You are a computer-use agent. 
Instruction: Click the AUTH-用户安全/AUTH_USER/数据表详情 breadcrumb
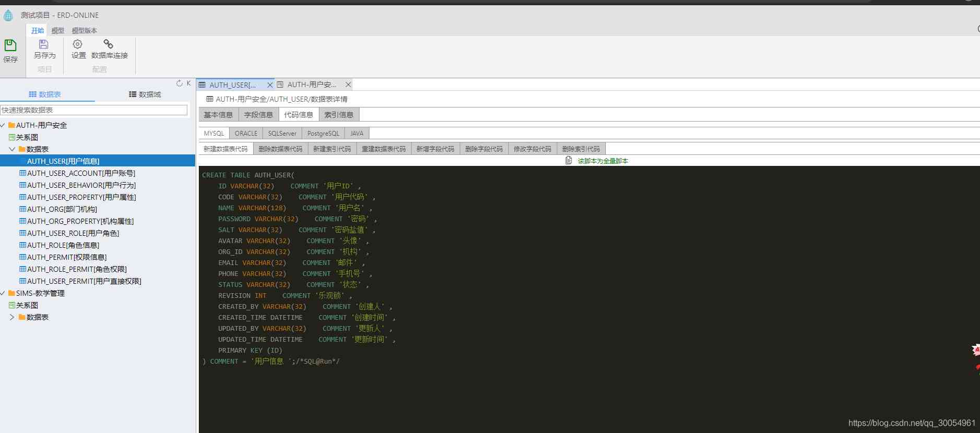(282, 99)
